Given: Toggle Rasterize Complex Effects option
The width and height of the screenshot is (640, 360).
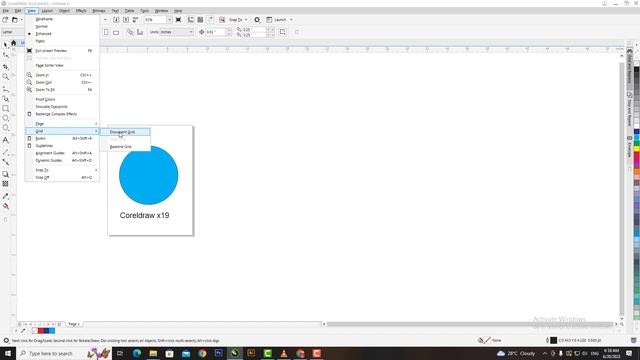Looking at the screenshot, I should (x=62, y=114).
